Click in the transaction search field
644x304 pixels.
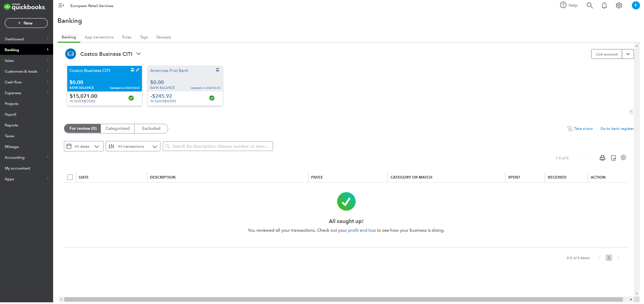218,146
